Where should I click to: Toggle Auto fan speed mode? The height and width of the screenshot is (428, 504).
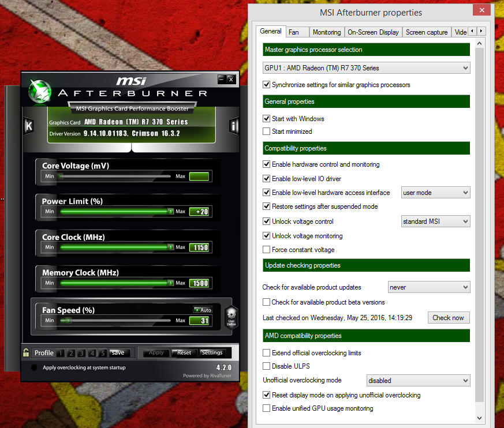(203, 310)
